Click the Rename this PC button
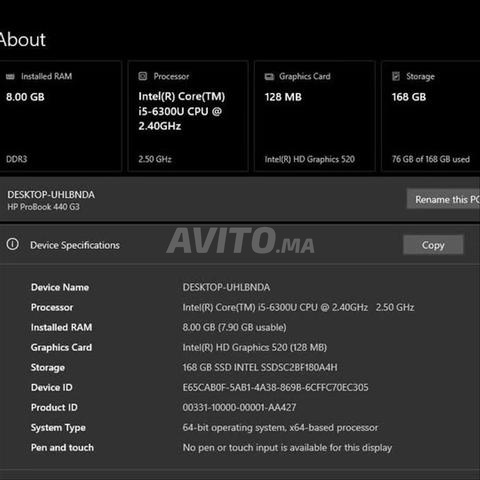 tap(443, 199)
